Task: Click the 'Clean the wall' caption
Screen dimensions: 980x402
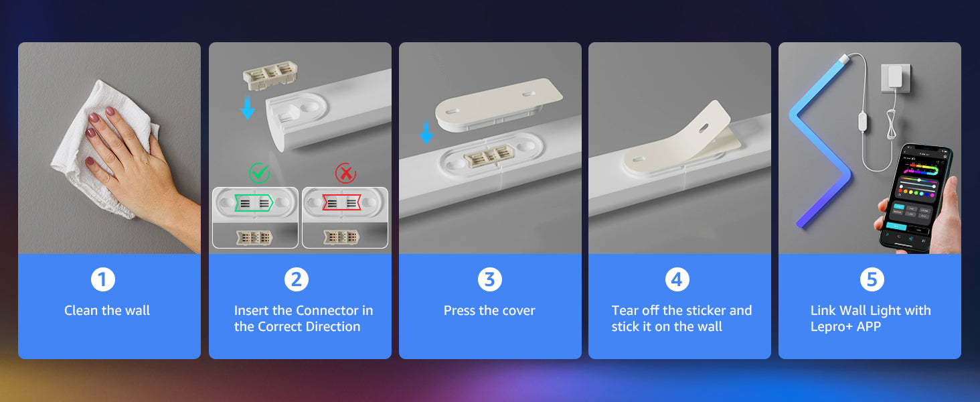Action: click(x=107, y=311)
